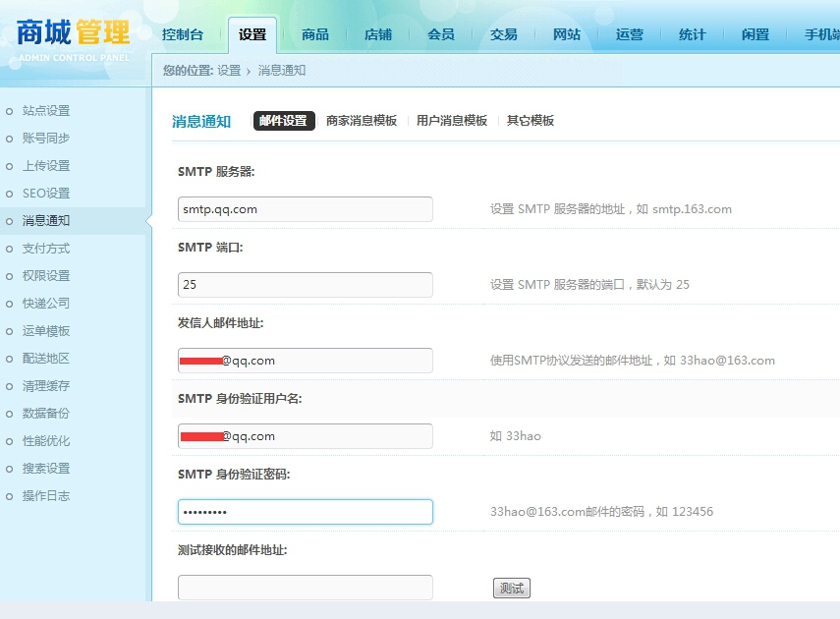Open 搜索设置 in the sidebar
The image size is (840, 619).
[46, 469]
